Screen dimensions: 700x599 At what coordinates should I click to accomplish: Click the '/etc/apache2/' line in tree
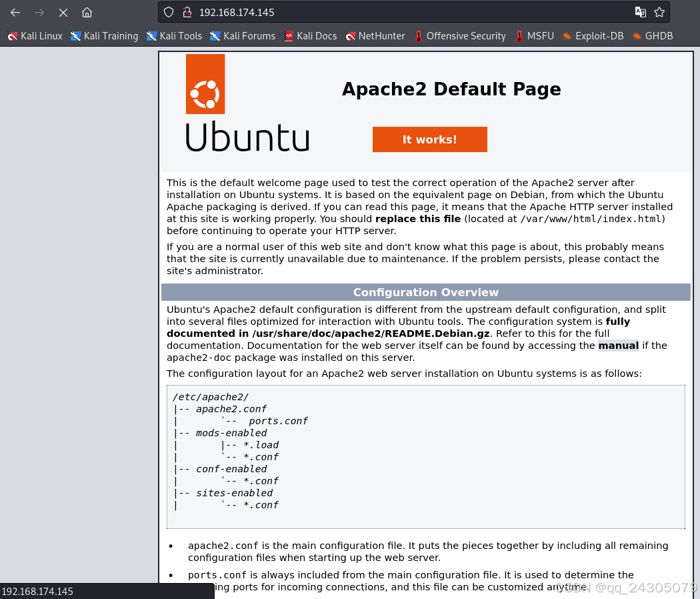(210, 397)
